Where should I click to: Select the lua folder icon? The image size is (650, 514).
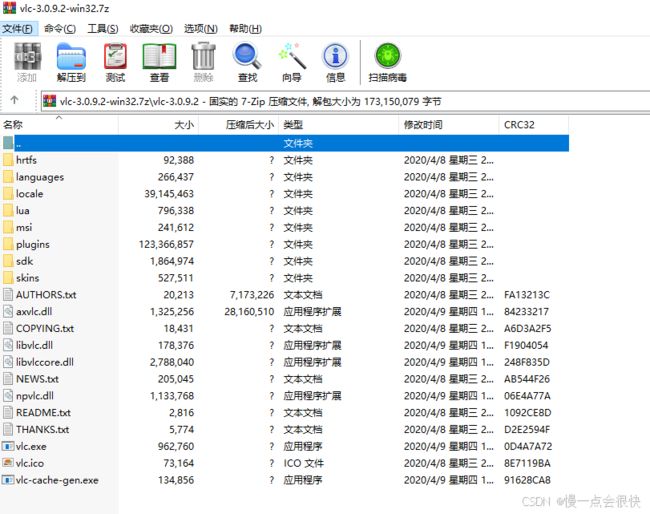pyautogui.click(x=8, y=211)
